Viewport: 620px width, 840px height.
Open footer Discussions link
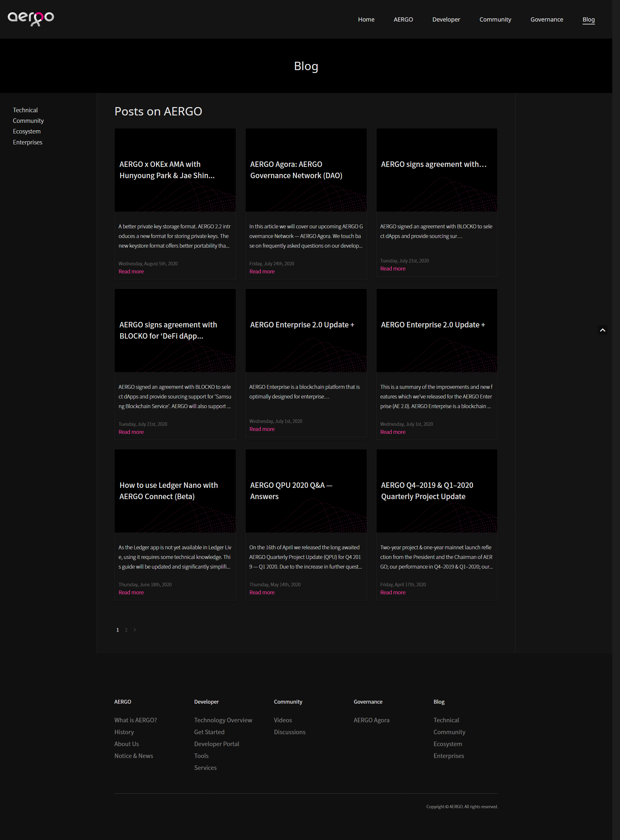pos(289,732)
